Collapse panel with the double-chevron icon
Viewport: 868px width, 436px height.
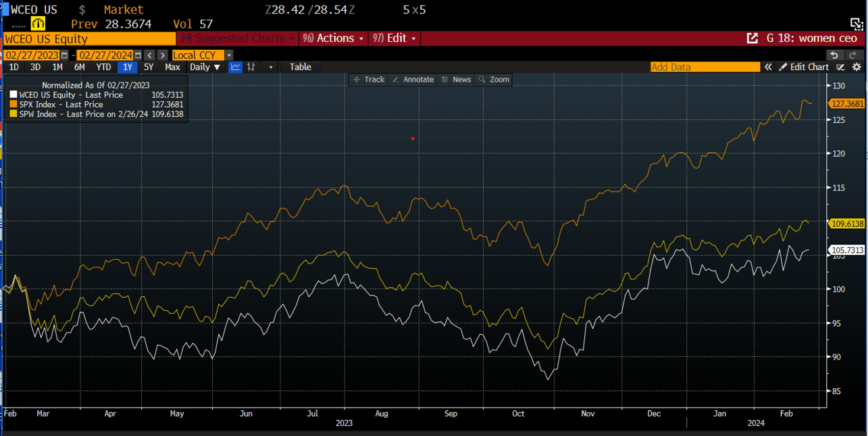[x=768, y=67]
